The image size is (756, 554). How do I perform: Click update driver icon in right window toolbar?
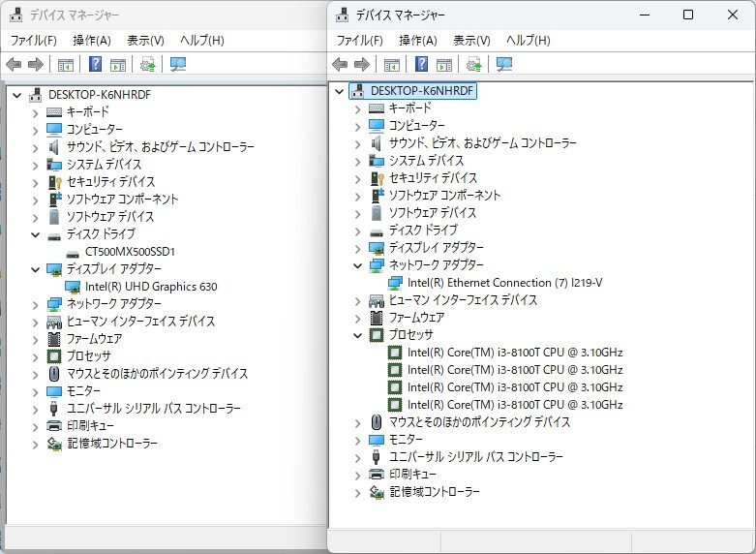[474, 64]
